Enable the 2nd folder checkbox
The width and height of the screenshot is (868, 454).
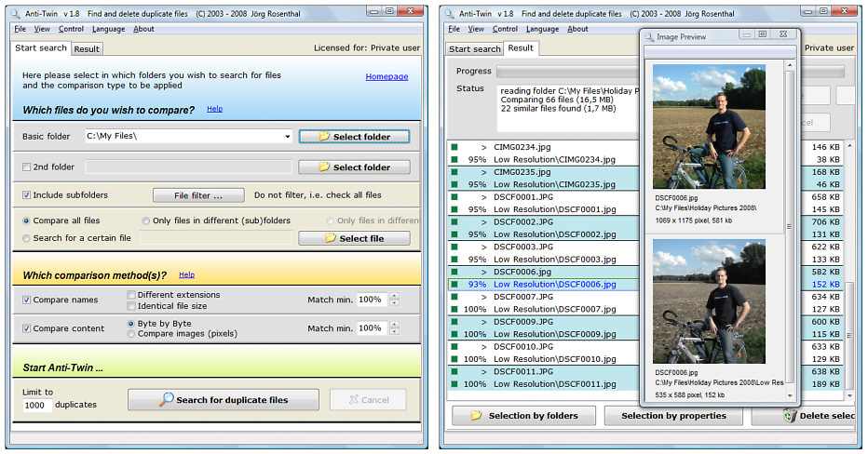coord(26,167)
